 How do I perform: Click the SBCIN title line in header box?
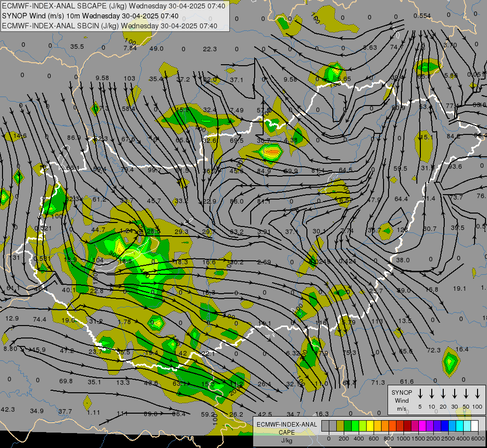109,26
